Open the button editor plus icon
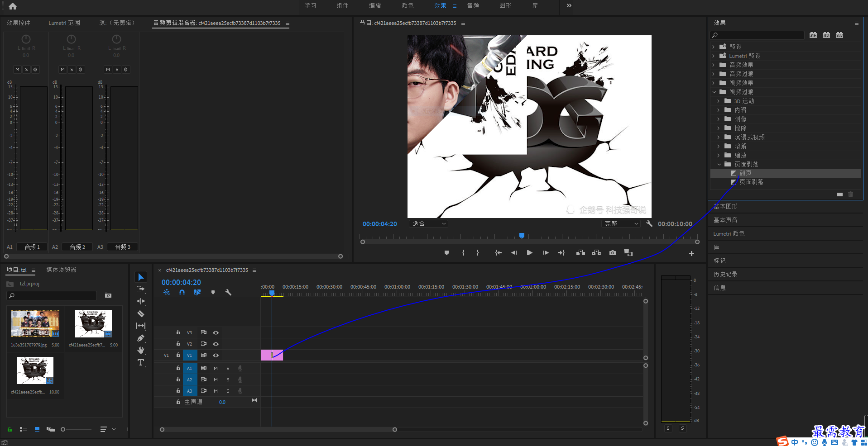 point(691,254)
